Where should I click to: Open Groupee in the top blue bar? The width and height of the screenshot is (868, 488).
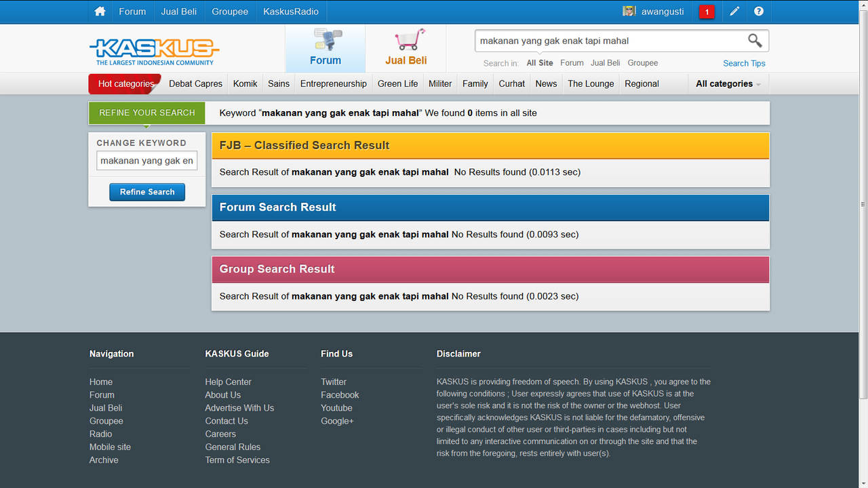point(230,12)
